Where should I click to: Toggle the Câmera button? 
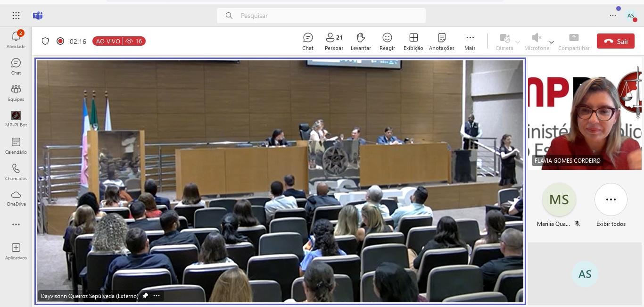tap(504, 41)
